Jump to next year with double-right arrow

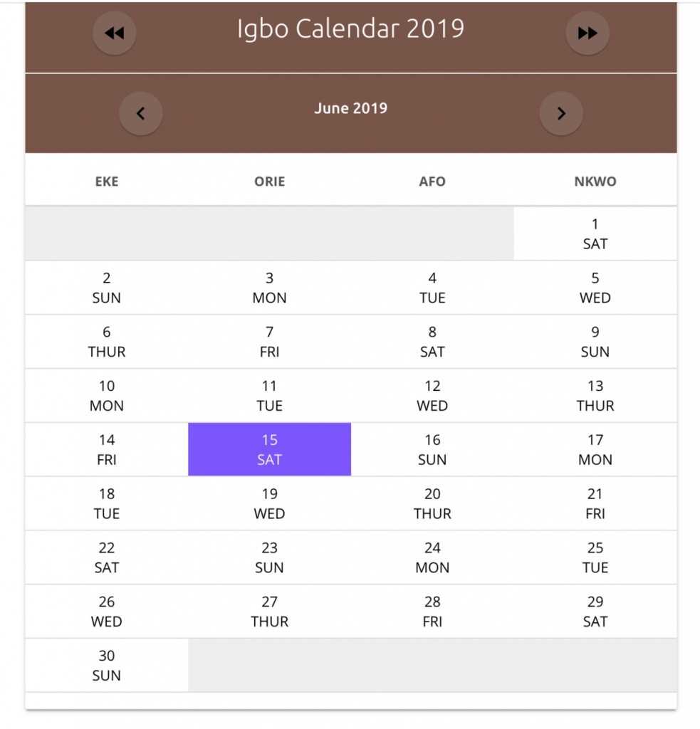click(587, 33)
